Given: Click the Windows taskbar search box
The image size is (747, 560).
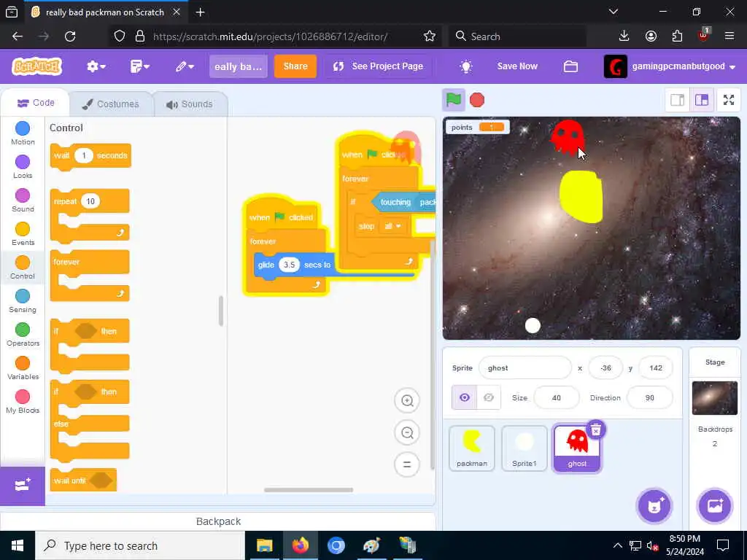Looking at the screenshot, I should 140,545.
